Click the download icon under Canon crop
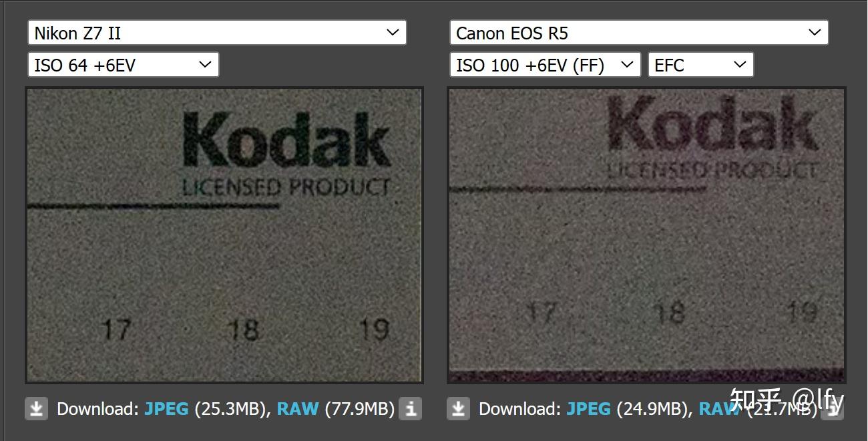 click(x=458, y=408)
